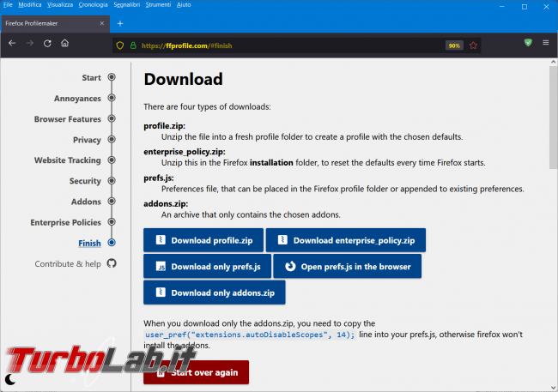Open the GitHub icon beside Contribute & help

tap(112, 263)
